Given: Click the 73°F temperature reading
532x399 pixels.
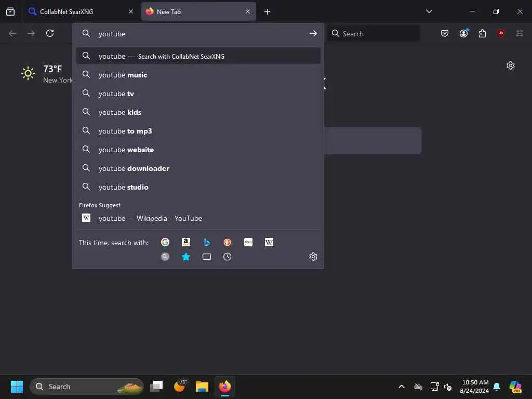Looking at the screenshot, I should point(52,69).
